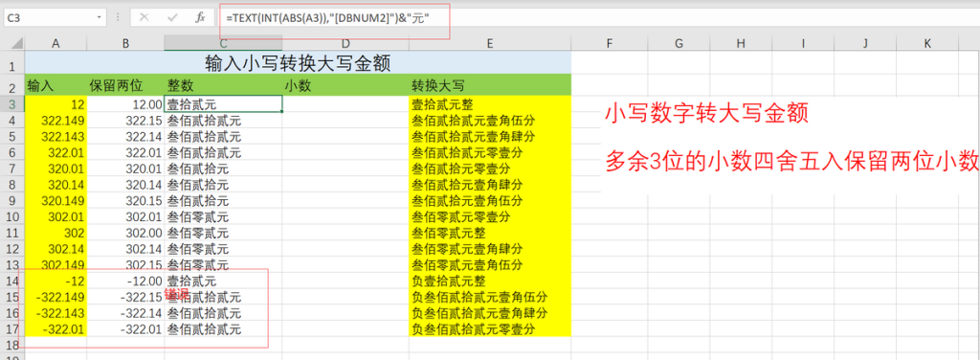Click the merged title cell 输入小写转换大写金额
The width and height of the screenshot is (980, 360).
(x=299, y=62)
